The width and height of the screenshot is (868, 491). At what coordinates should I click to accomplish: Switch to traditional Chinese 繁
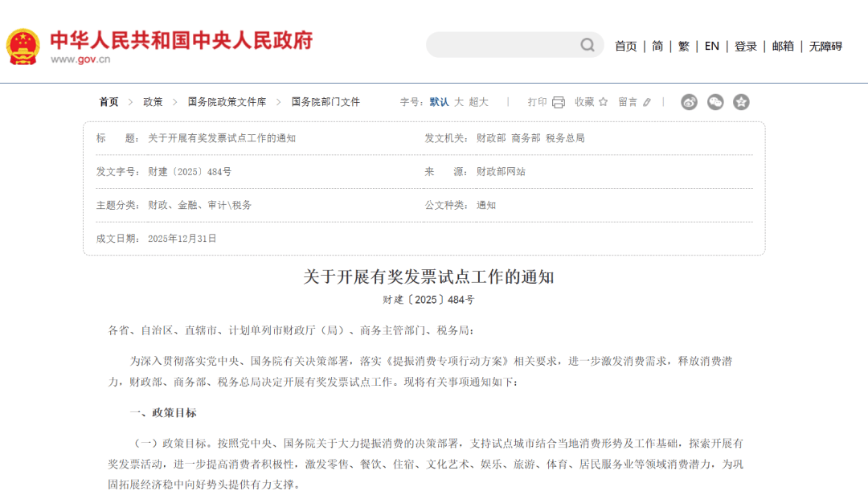[683, 47]
